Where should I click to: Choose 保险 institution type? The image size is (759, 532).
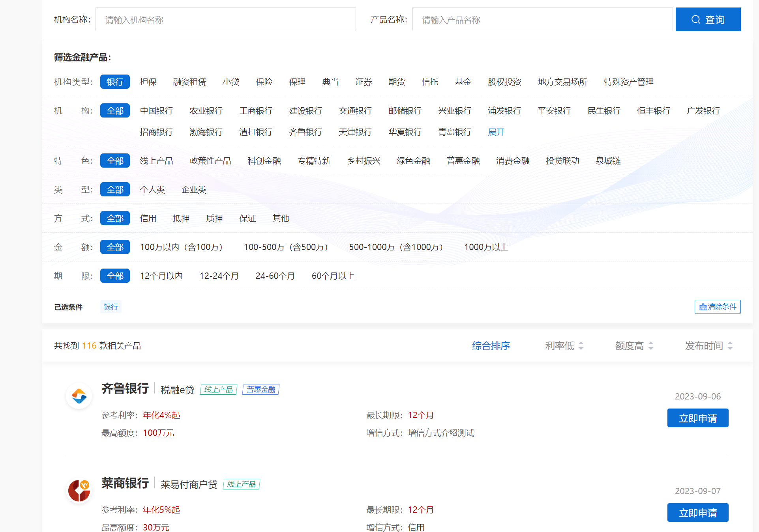click(264, 82)
